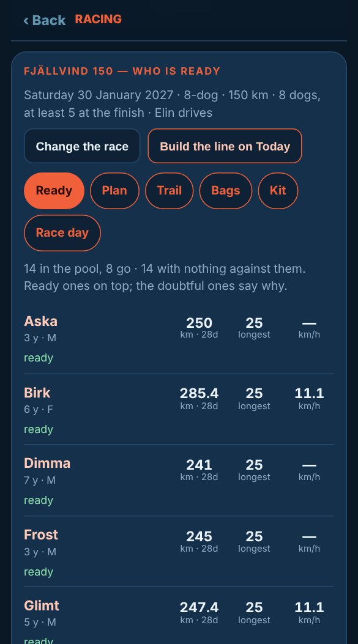Click the Fjällvind 150 race heading
This screenshot has width=358, height=644.
[122, 71]
